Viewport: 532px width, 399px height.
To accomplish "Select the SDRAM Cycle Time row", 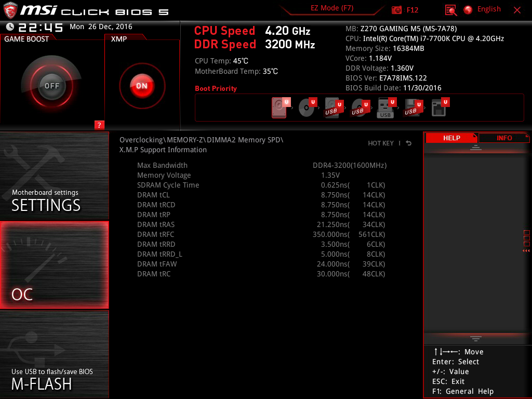I will point(261,185).
